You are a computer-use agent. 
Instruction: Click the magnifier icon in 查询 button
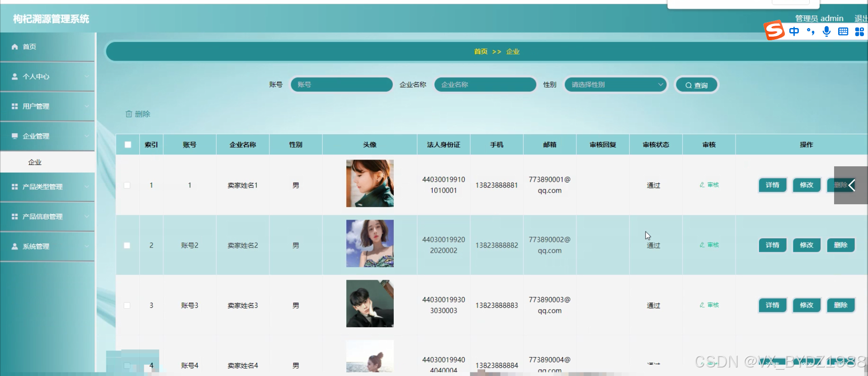click(x=689, y=85)
